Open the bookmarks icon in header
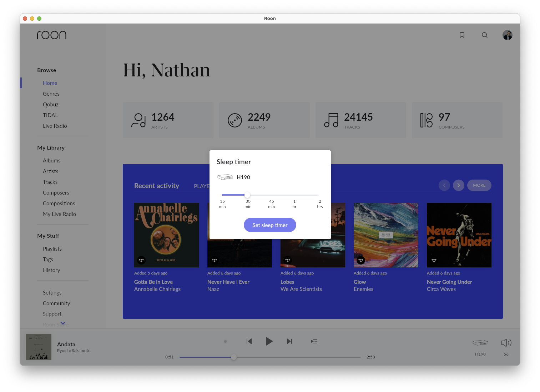 coord(462,35)
